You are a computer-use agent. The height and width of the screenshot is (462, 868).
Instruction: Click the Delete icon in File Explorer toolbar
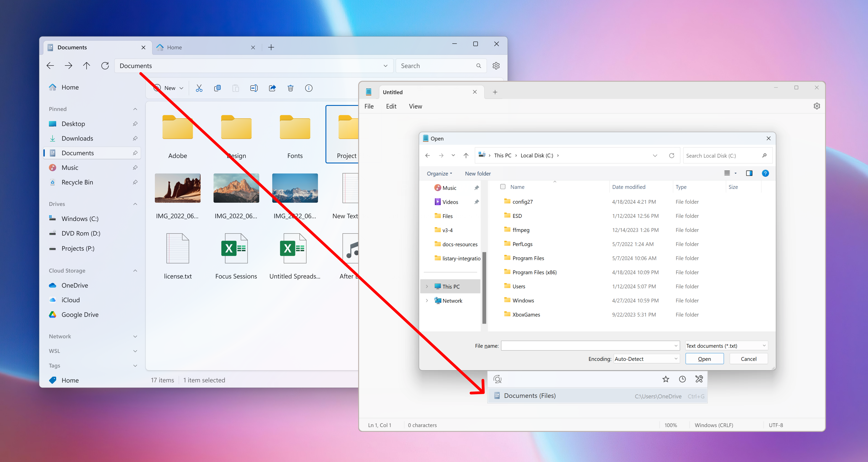pos(291,88)
